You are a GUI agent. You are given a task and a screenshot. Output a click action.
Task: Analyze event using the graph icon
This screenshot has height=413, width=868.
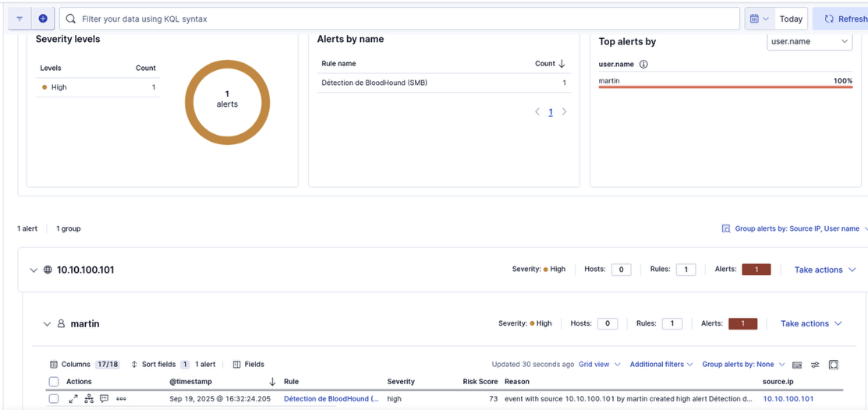(89, 399)
